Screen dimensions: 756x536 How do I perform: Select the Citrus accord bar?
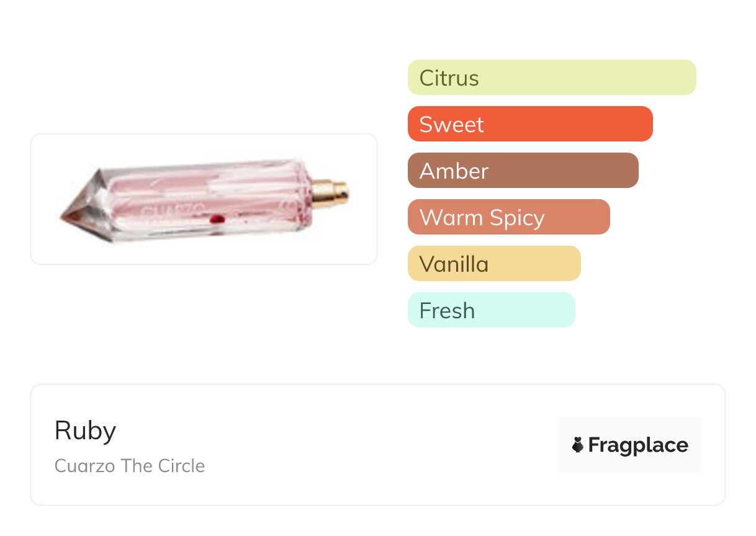551,78
